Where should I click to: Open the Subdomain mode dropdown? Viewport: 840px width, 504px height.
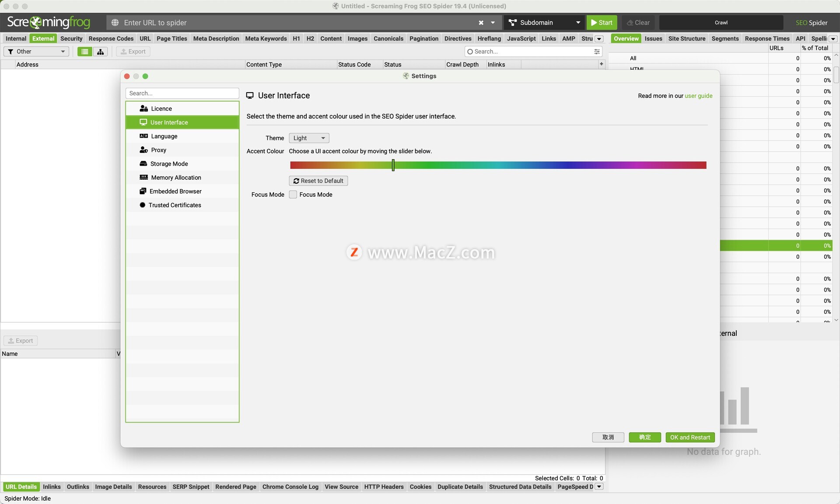(544, 23)
